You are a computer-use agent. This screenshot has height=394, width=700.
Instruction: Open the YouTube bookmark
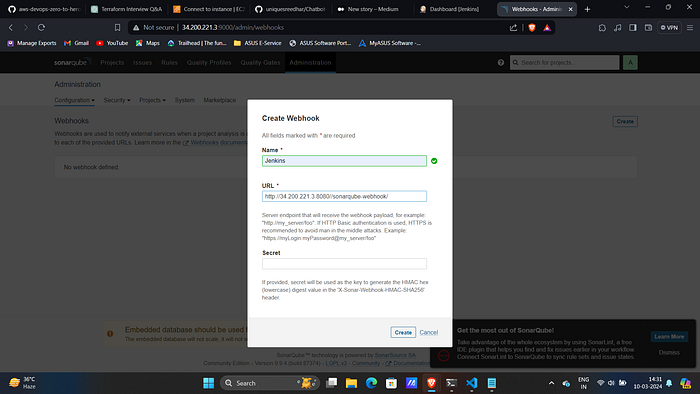[112, 43]
